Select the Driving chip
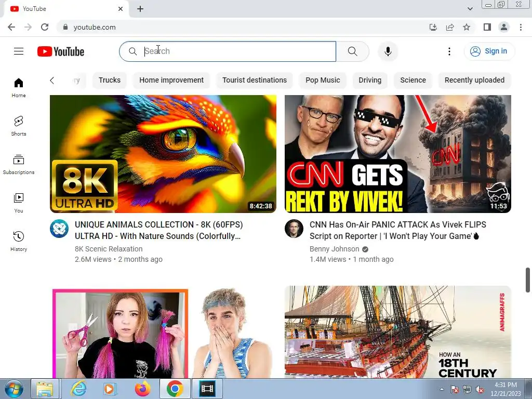Image resolution: width=532 pixels, height=399 pixels. point(370,80)
